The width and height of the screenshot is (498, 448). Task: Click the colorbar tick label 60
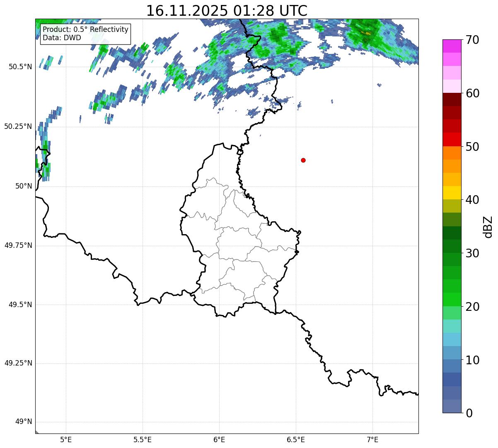[472, 93]
